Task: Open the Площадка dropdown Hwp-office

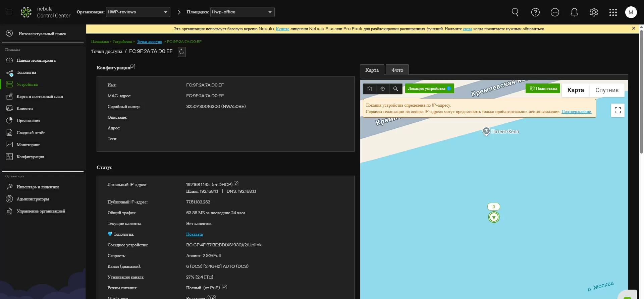Action: 242,12
